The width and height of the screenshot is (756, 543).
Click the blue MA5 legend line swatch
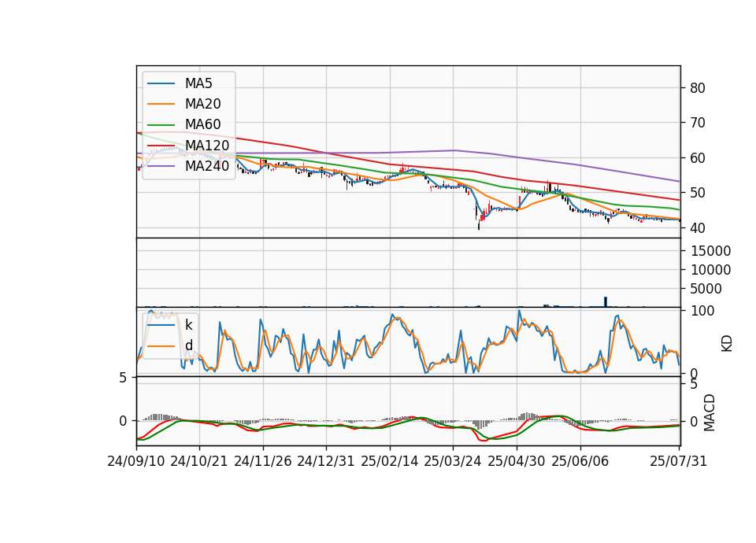[161, 83]
